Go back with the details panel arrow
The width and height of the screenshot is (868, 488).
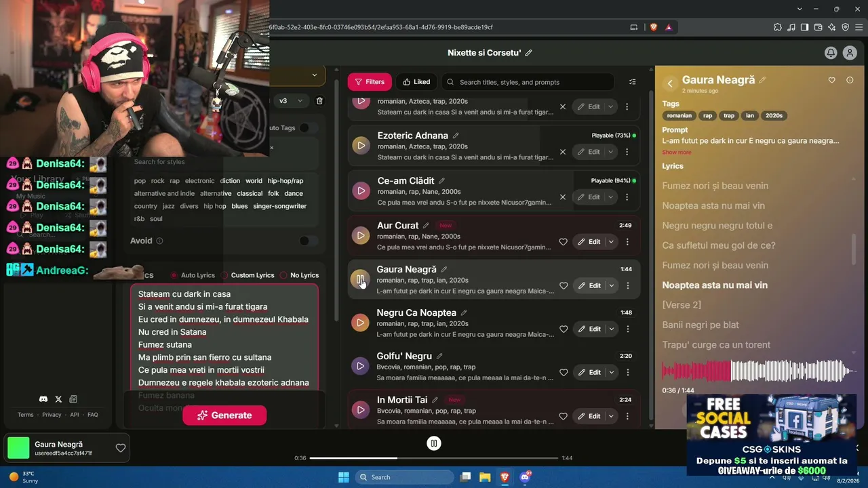click(x=670, y=83)
